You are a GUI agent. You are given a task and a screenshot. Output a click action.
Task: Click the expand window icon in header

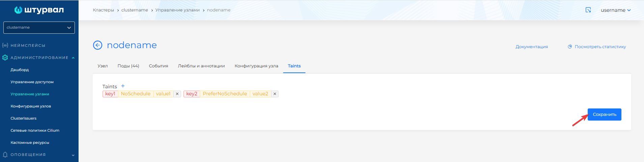[x=588, y=10]
